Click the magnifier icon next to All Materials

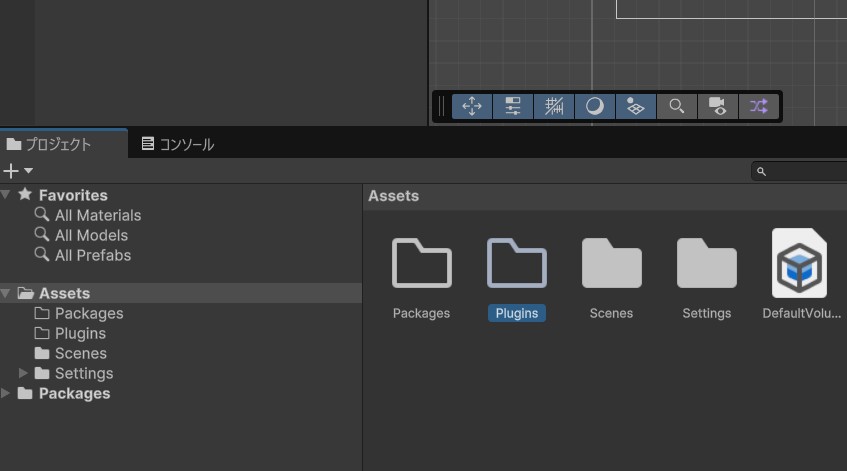tap(42, 214)
